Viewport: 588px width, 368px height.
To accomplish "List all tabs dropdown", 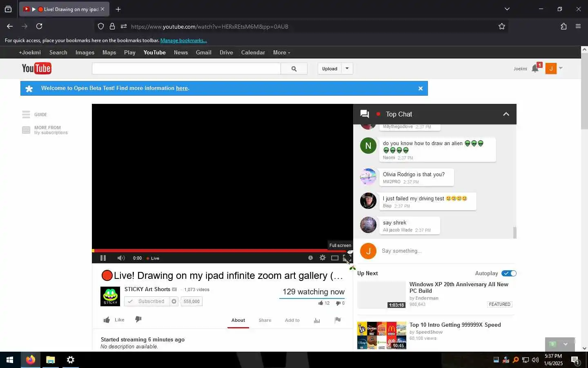I will tap(507, 9).
